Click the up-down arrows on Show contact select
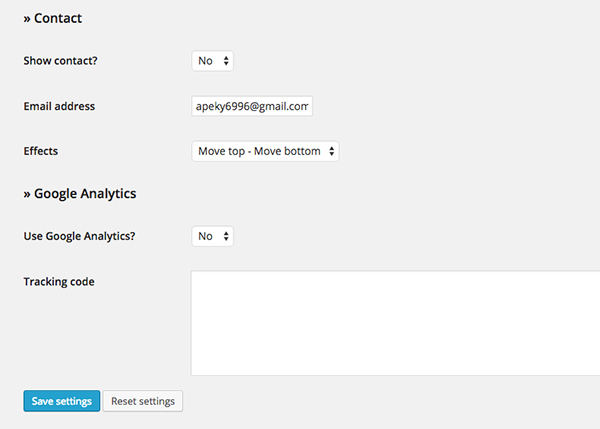 (x=227, y=61)
